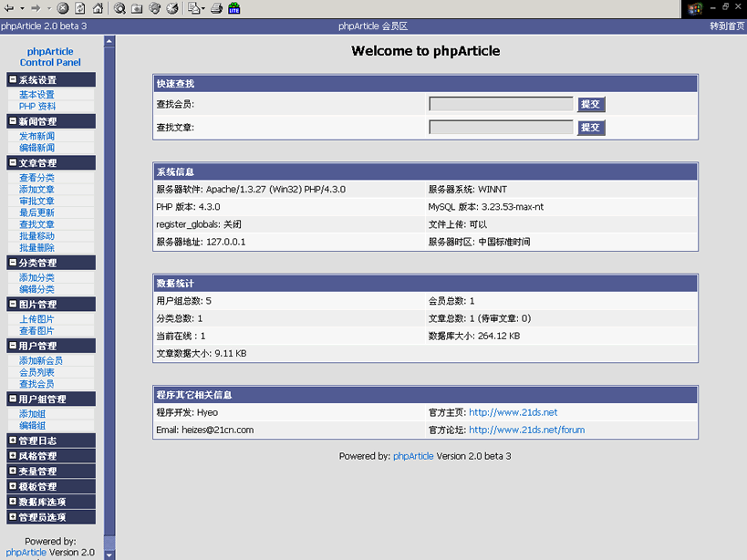Collapse the 系统设置 menu section
Image resolution: width=747 pixels, height=560 pixels.
(x=14, y=79)
